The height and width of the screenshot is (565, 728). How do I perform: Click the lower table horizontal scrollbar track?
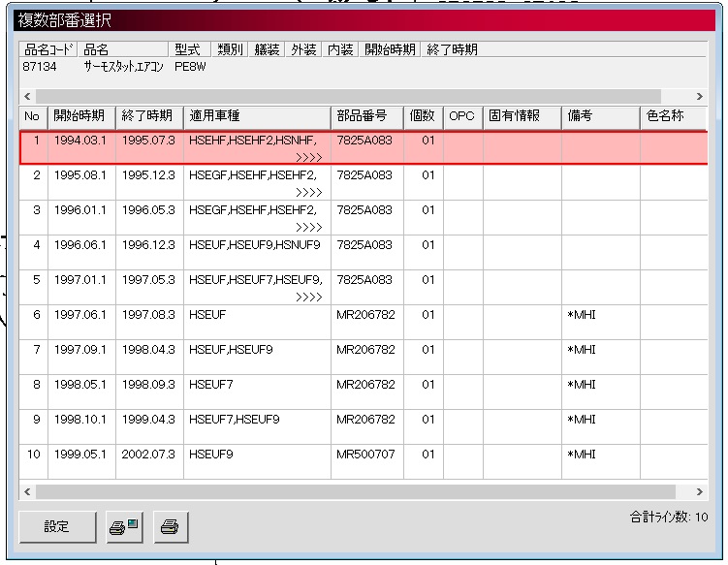click(356, 491)
